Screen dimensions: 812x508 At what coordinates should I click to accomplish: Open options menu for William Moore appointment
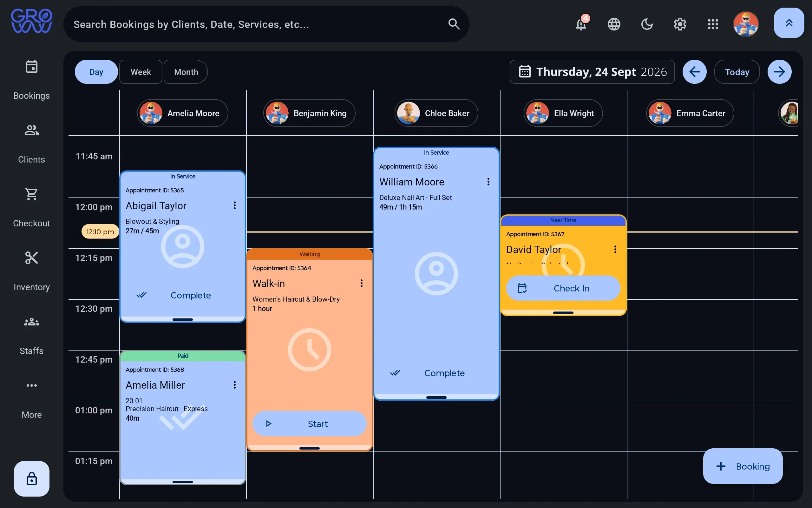(488, 182)
